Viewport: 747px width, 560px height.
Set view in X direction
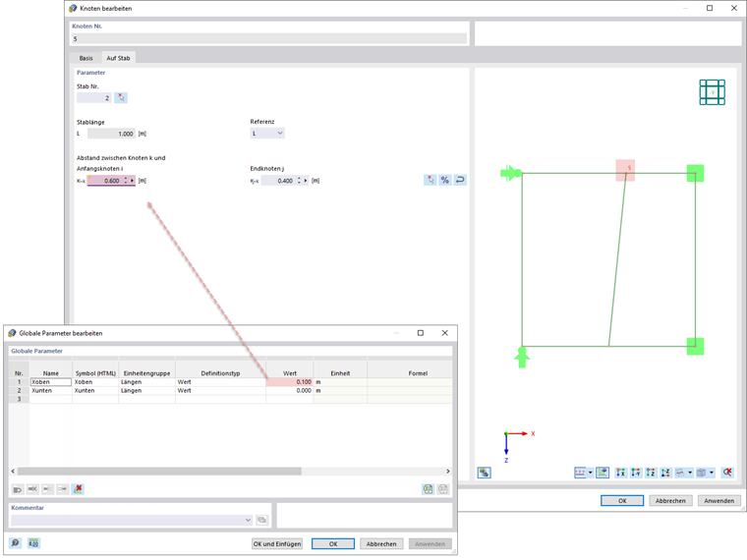point(621,473)
